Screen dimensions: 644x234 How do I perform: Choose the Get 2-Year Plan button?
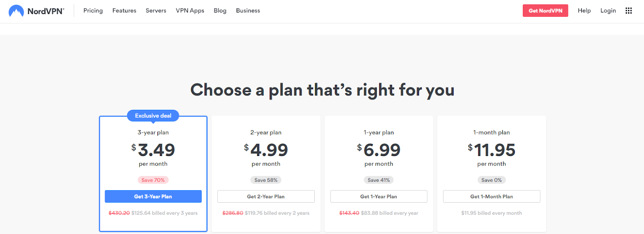point(266,196)
